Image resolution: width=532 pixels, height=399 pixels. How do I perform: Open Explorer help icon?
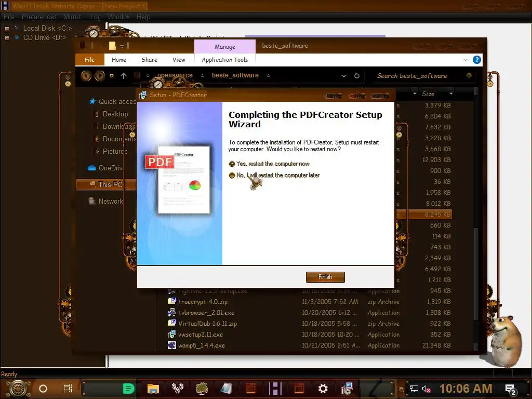coord(476,60)
